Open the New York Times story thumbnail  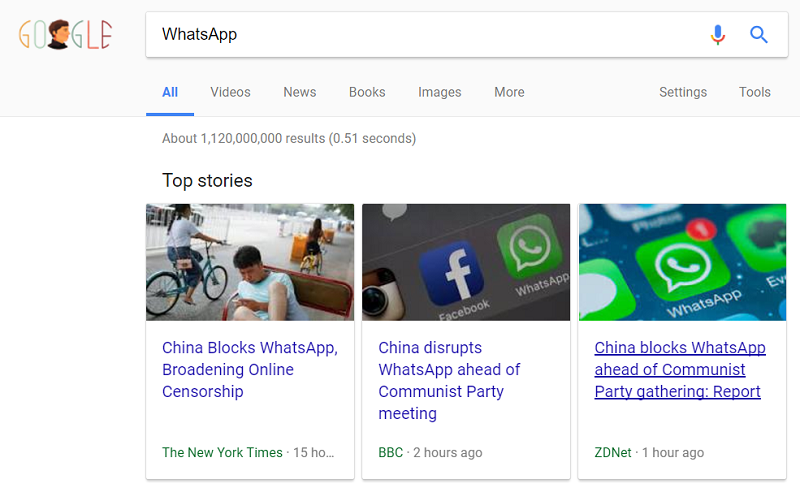[250, 262]
